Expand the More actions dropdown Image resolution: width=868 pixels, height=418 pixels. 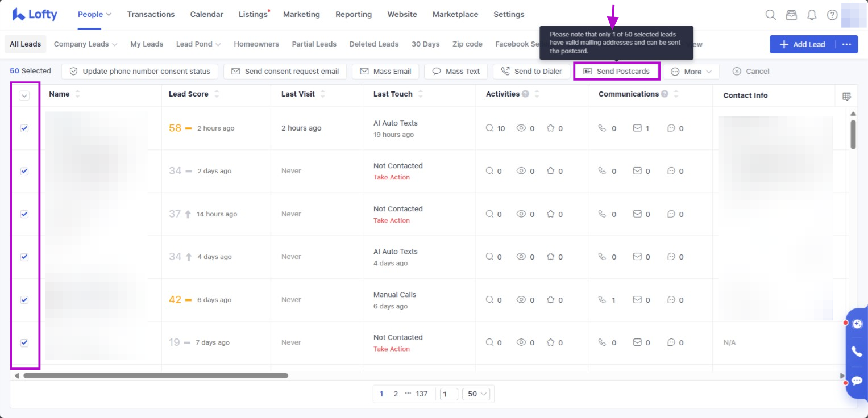tap(691, 72)
